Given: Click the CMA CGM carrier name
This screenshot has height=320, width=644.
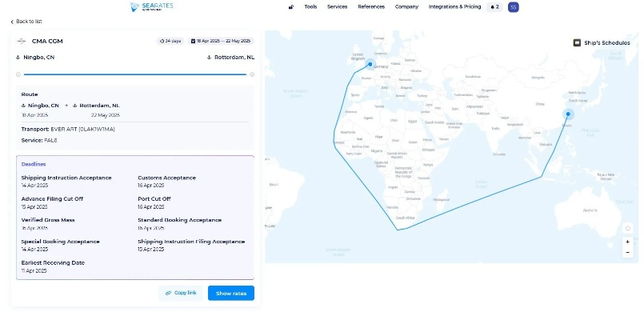Looking at the screenshot, I should [x=47, y=41].
